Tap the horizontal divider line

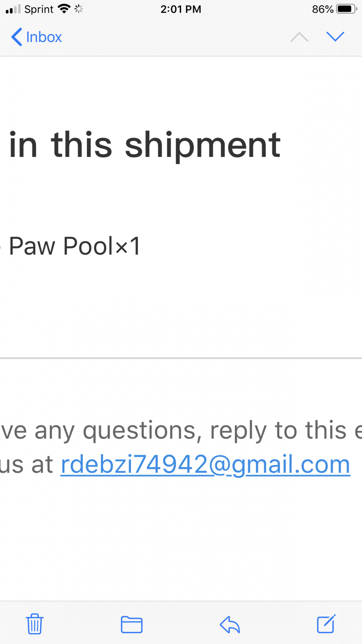tap(181, 358)
